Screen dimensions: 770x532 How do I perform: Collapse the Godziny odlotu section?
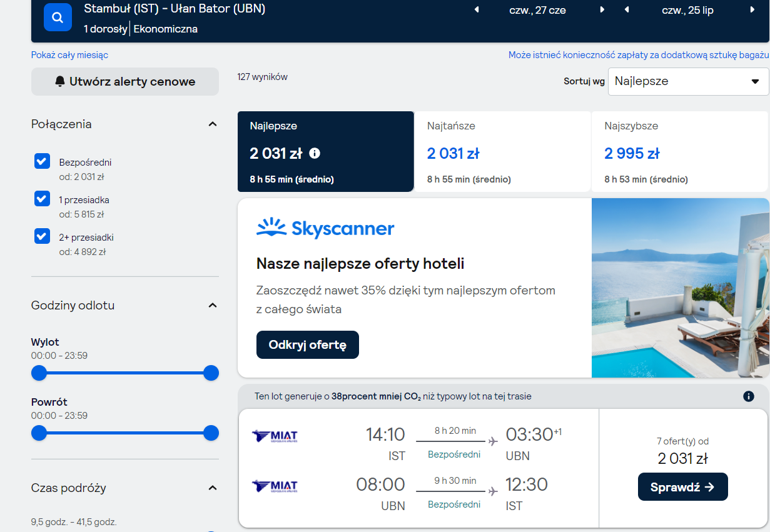click(213, 305)
